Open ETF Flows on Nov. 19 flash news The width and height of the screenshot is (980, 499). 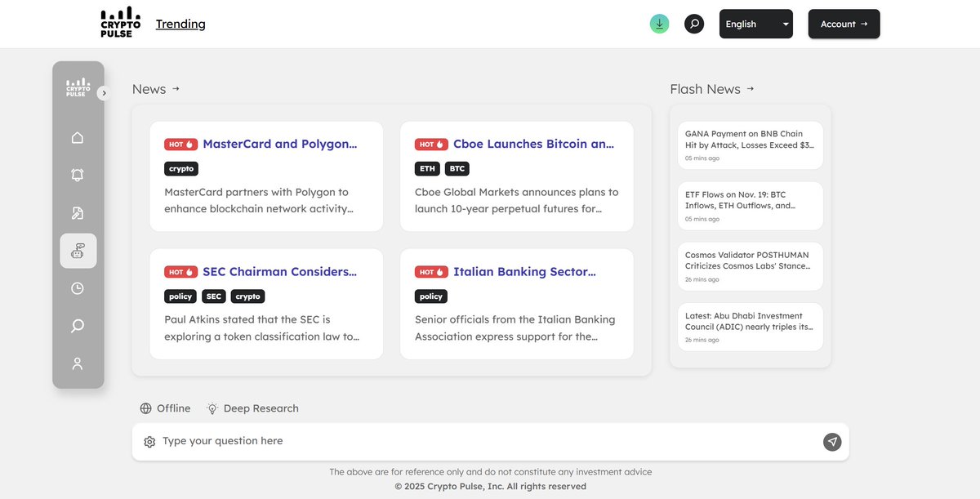[x=750, y=206]
